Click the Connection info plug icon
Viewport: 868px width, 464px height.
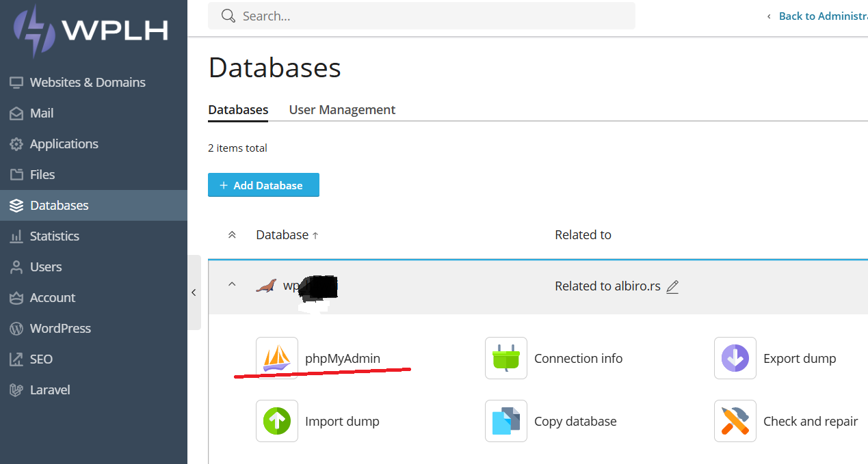click(506, 358)
